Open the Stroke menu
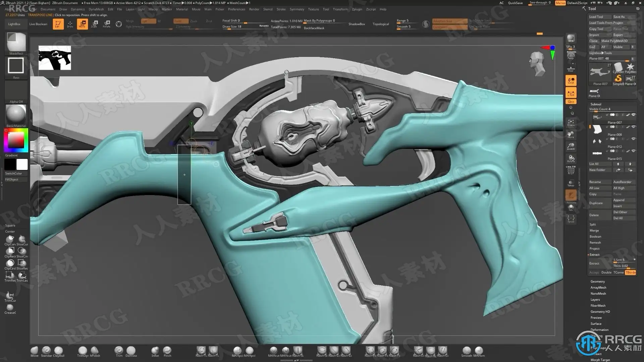The width and height of the screenshot is (644, 362). coord(281,9)
